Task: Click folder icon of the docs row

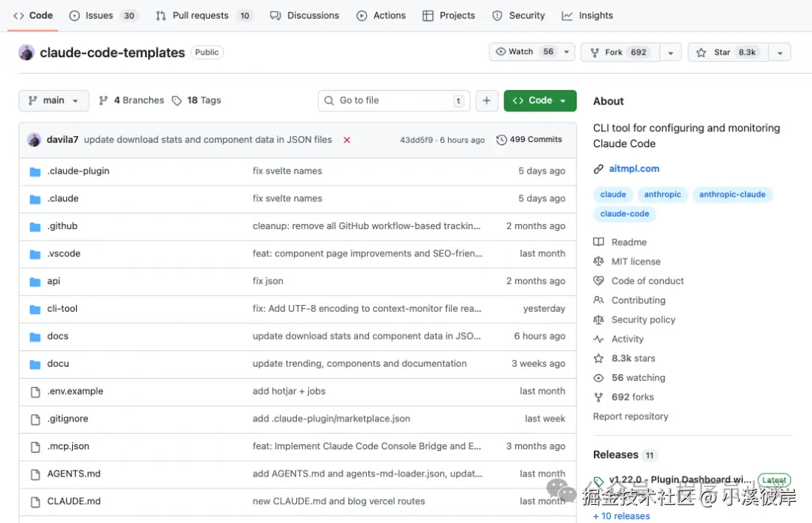Action: click(35, 336)
